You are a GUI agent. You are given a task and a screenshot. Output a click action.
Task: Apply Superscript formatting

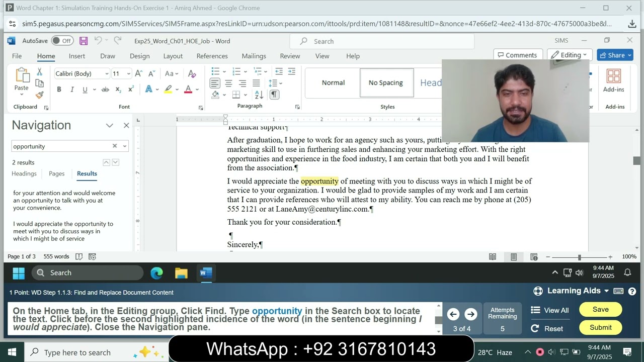tap(131, 89)
